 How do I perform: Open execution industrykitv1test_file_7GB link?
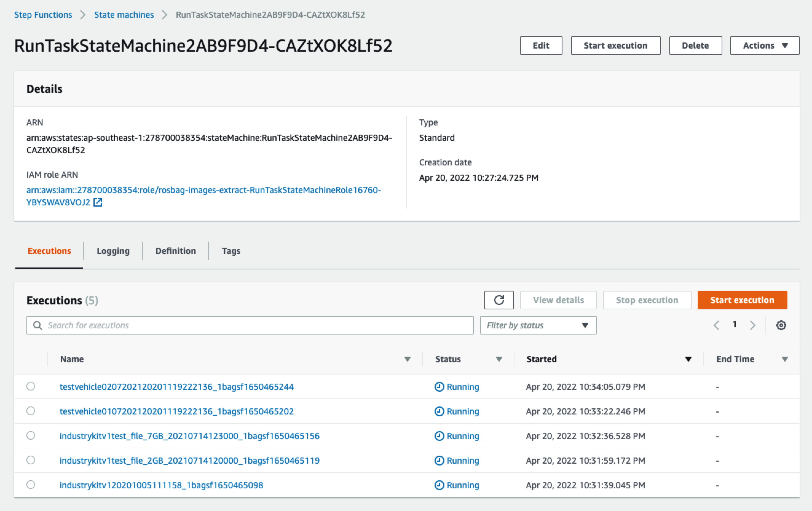(x=190, y=436)
